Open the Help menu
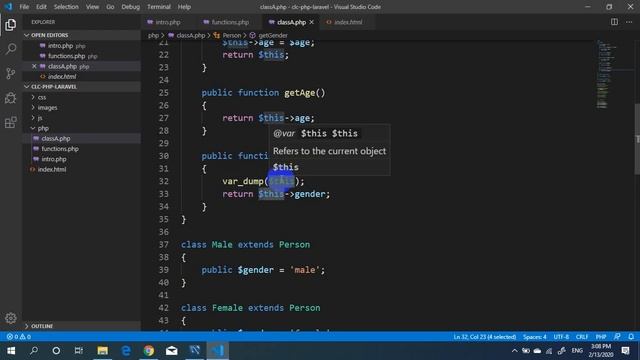This screenshot has height=360, width=640. (184, 7)
